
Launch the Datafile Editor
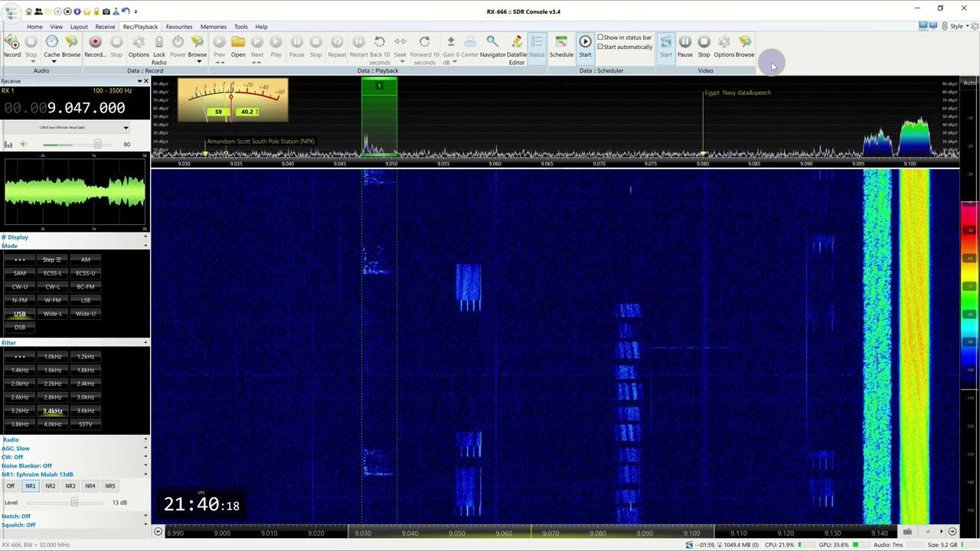pos(517,50)
